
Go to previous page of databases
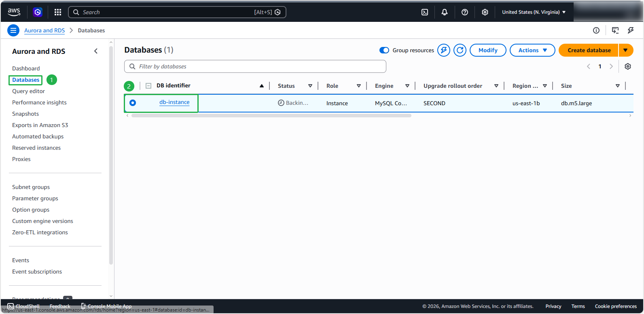tap(589, 66)
